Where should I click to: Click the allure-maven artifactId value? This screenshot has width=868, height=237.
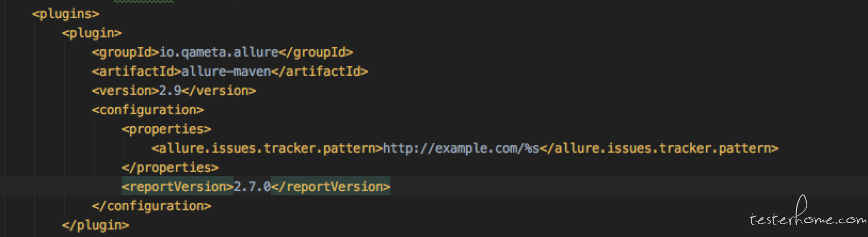(x=226, y=72)
